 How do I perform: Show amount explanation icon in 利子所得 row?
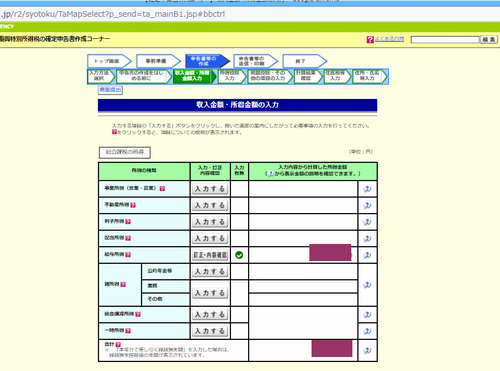pos(367,222)
